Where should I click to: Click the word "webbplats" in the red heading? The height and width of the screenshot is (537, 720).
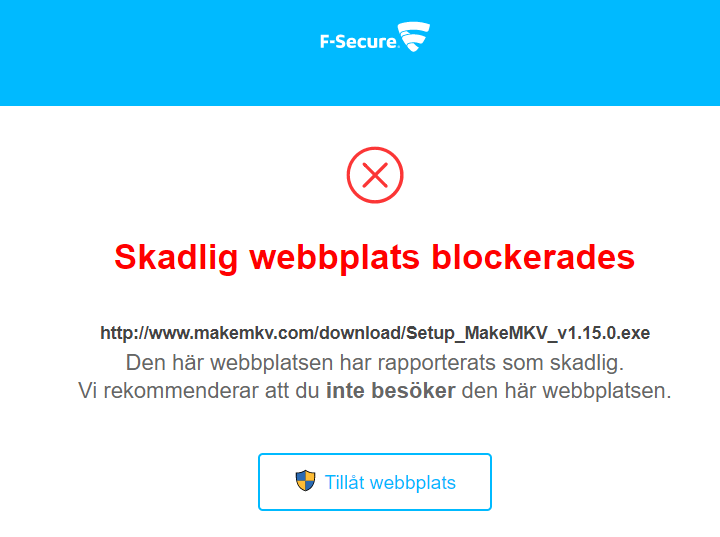(x=335, y=257)
